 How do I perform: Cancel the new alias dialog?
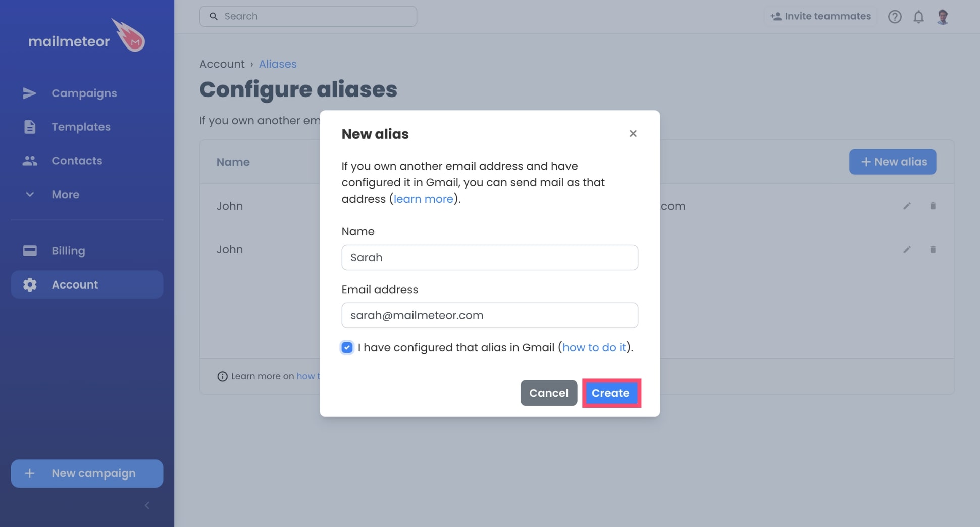click(x=548, y=393)
